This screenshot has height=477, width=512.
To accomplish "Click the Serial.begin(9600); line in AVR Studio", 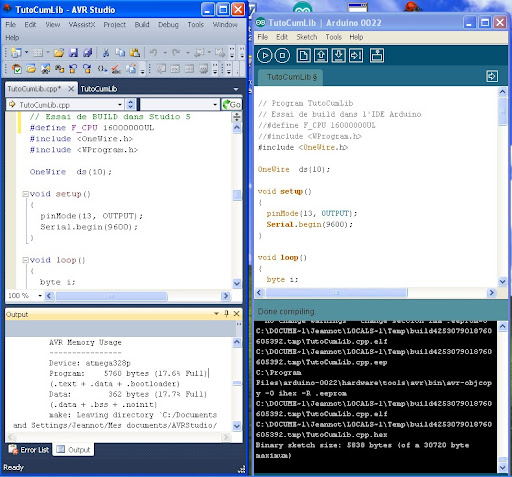I will 88,227.
